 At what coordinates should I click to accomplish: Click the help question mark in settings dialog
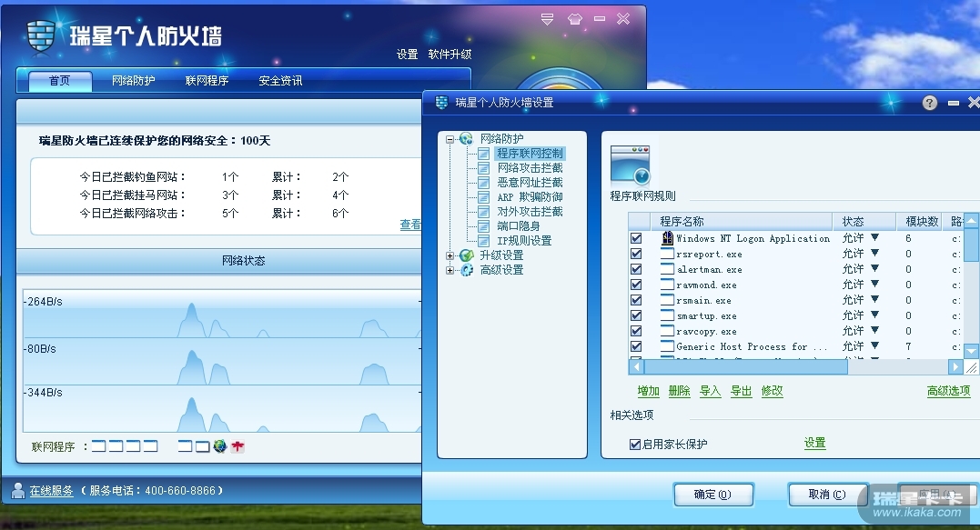(x=929, y=103)
